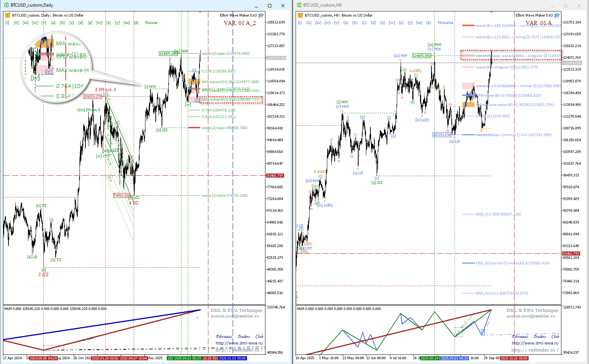Click the Minuette wave degree label
Screen dimensions: 589x364
(445, 23)
